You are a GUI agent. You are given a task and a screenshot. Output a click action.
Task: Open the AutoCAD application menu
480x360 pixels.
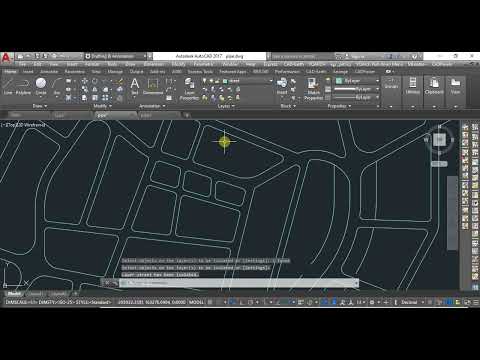pos(6,58)
